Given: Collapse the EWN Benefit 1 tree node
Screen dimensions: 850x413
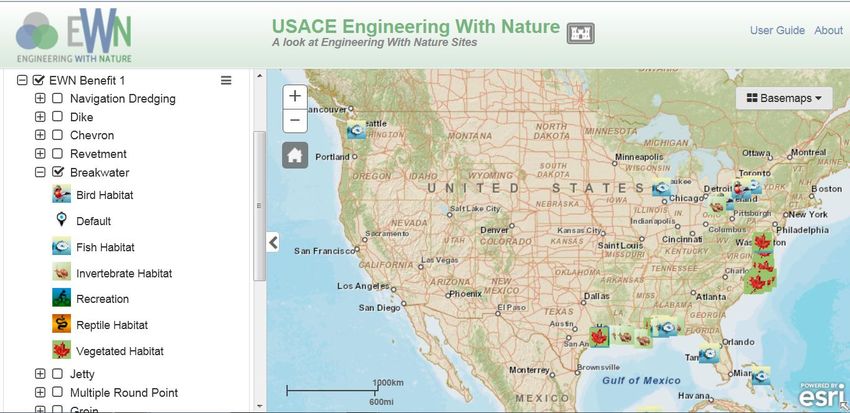Looking at the screenshot, I should click(x=22, y=81).
